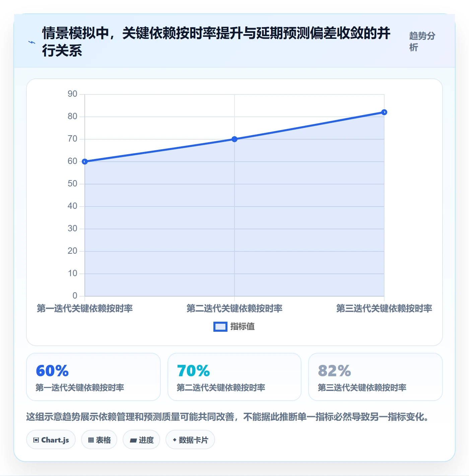Click the 趋势分析 label in the header
This screenshot has height=476, width=469.
tap(422, 42)
